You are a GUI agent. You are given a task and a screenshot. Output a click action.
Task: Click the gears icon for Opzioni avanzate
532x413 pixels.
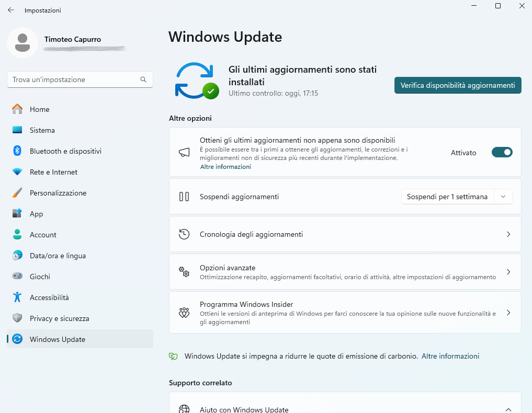tap(184, 272)
